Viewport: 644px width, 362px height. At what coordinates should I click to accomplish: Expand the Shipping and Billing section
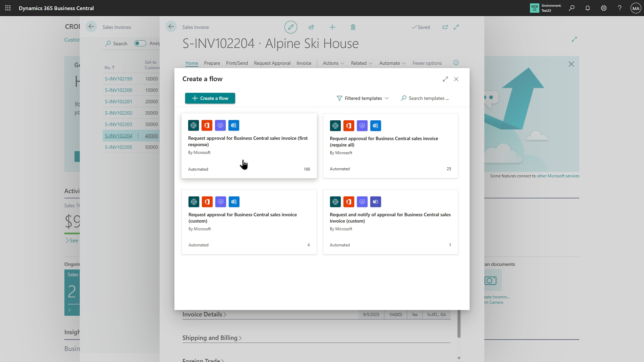212,338
